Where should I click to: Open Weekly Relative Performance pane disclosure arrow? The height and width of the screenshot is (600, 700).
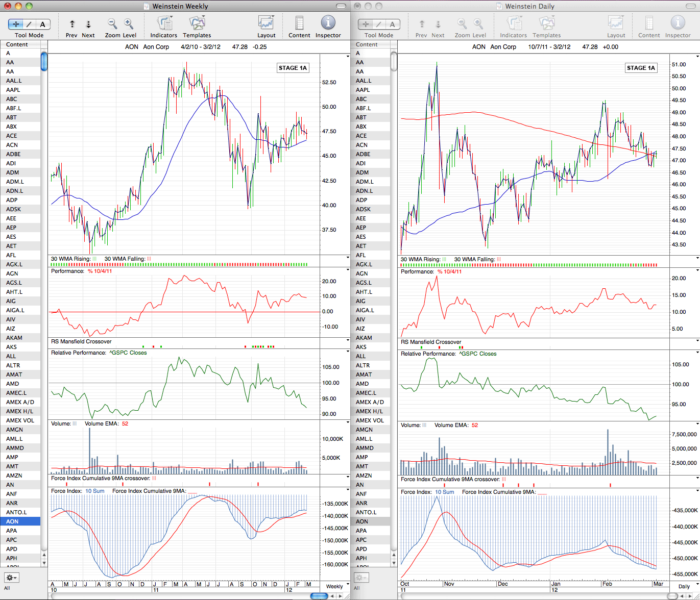348,352
